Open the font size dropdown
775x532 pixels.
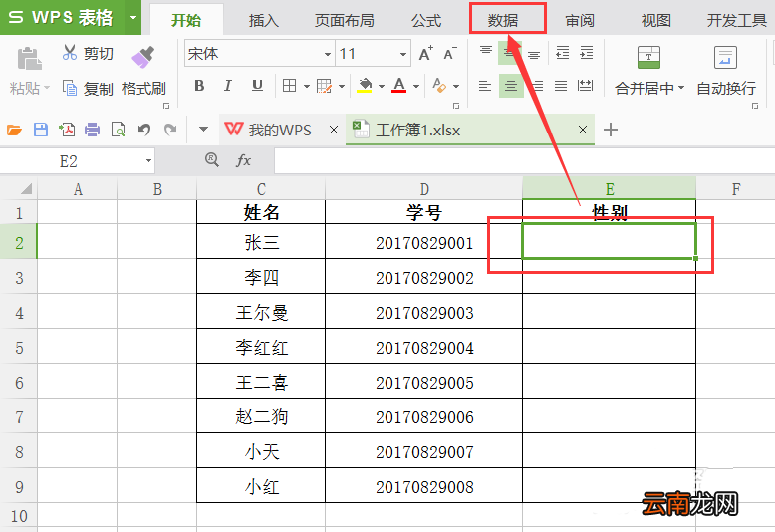coord(403,54)
